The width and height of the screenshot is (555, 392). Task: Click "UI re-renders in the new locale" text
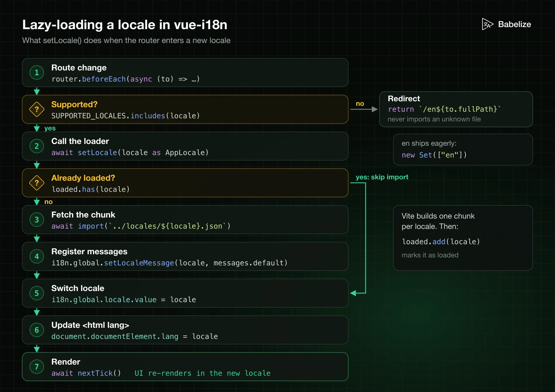pos(203,373)
